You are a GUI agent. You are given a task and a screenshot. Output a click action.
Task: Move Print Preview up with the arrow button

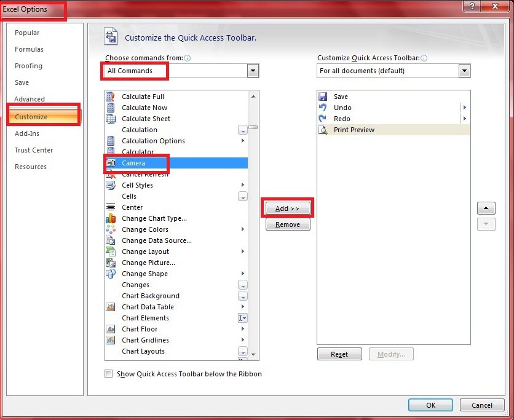click(x=486, y=208)
